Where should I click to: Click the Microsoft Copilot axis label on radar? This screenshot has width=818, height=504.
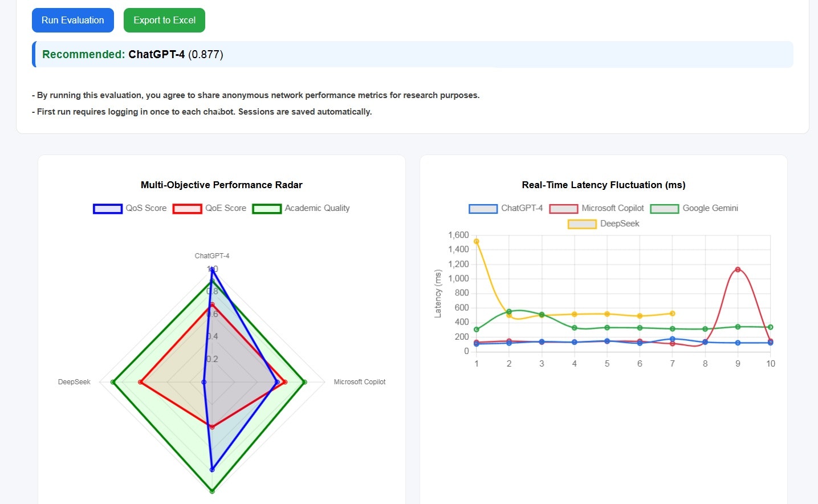tap(360, 382)
